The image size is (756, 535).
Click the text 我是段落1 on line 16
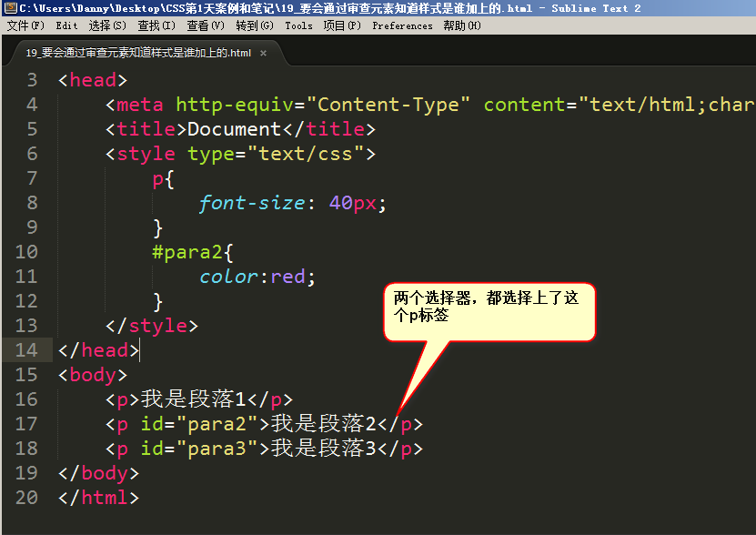click(x=194, y=399)
